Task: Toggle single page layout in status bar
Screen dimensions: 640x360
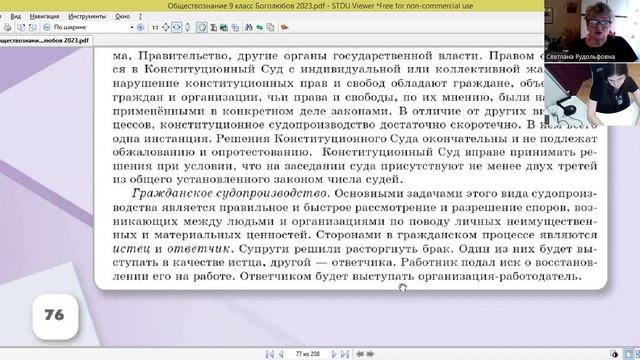Action: (x=629, y=354)
